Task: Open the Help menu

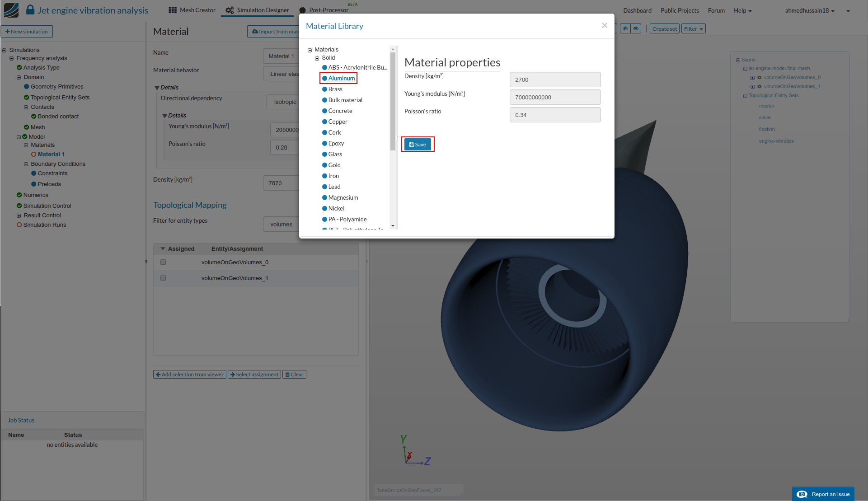Action: 742,10
